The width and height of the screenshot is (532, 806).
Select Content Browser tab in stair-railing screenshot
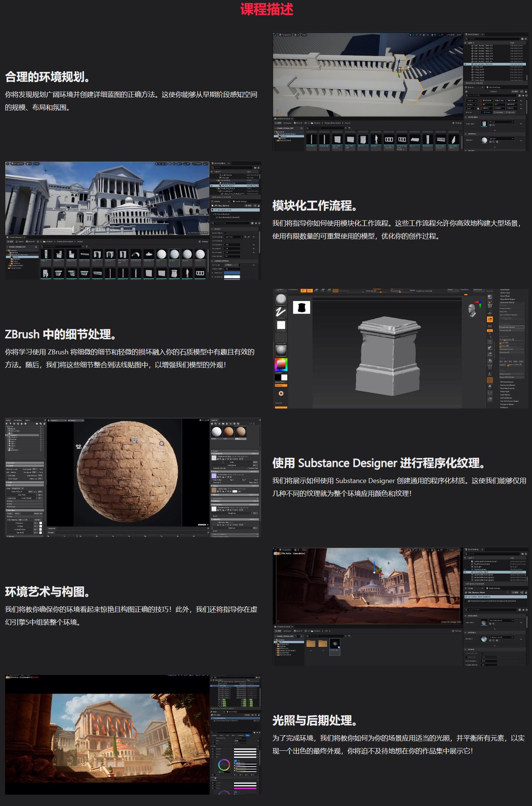click(x=284, y=118)
